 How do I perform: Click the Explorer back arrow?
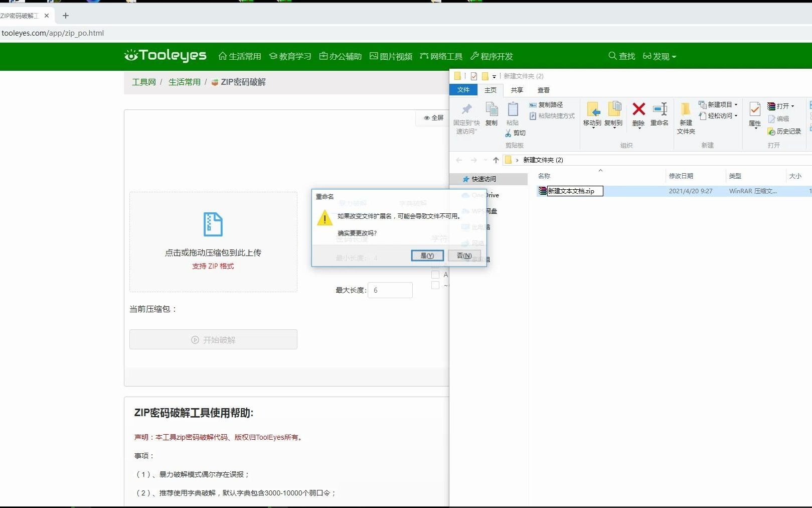[459, 160]
